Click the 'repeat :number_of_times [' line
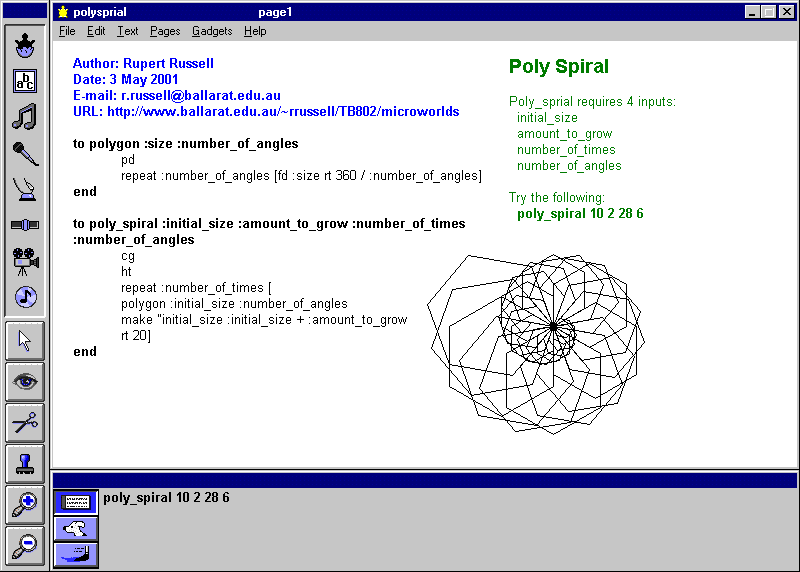Viewport: 800px width, 572px height. [x=196, y=288]
